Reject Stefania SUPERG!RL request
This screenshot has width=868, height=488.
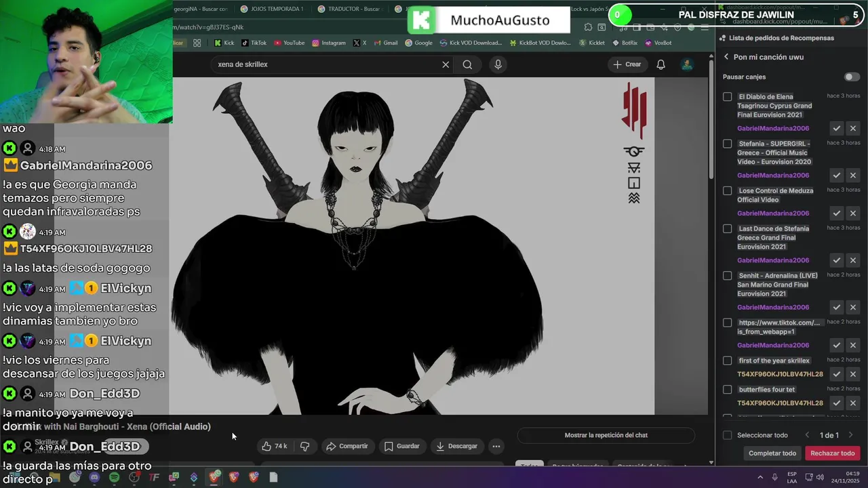point(853,176)
